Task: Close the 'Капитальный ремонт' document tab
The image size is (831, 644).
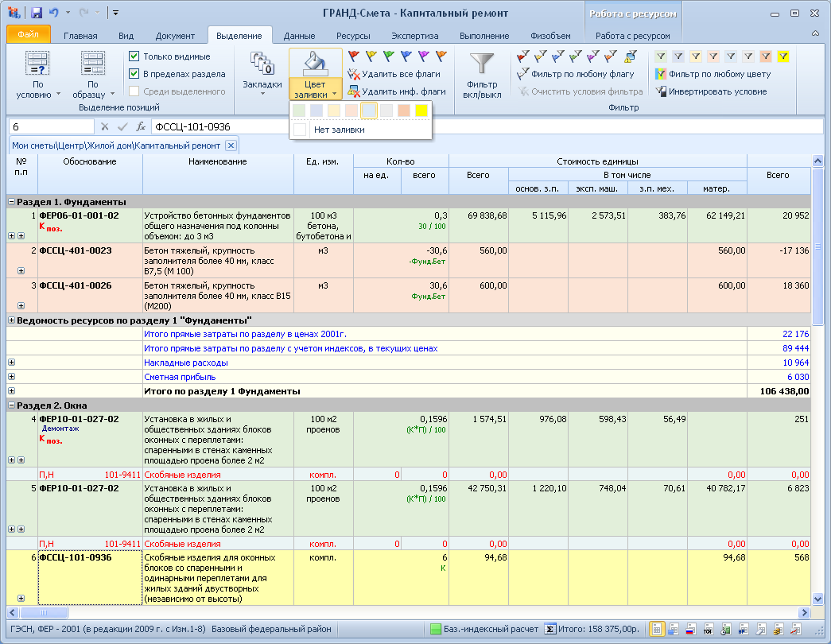Action: point(231,145)
